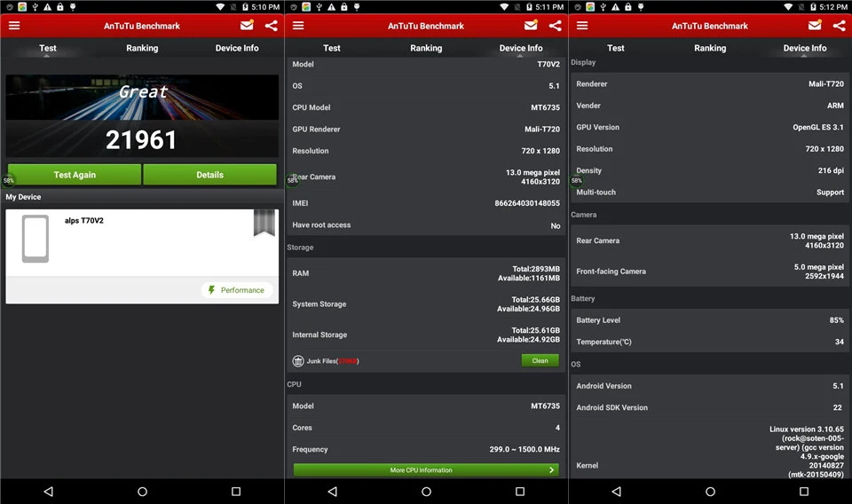Tap the gray bookmark ribbon on device card

click(264, 223)
